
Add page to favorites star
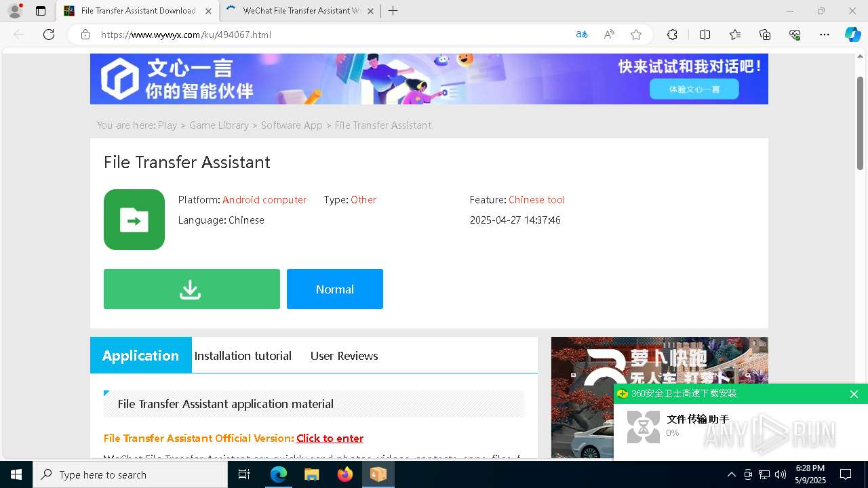636,35
